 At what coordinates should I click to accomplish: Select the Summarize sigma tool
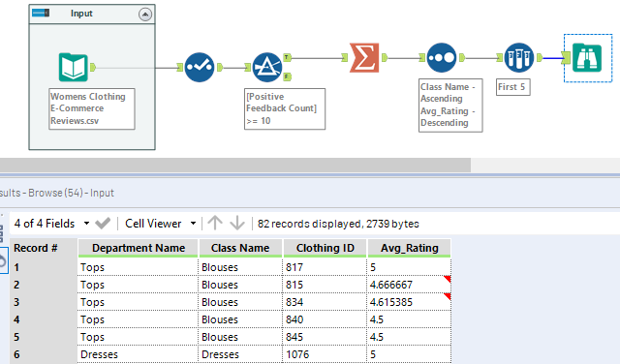tap(364, 58)
